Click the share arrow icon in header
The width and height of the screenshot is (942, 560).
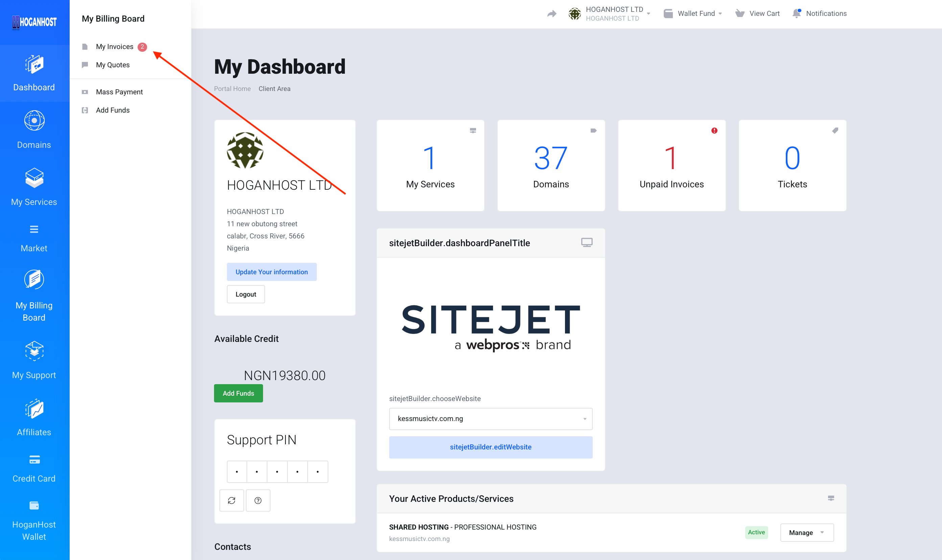[552, 14]
